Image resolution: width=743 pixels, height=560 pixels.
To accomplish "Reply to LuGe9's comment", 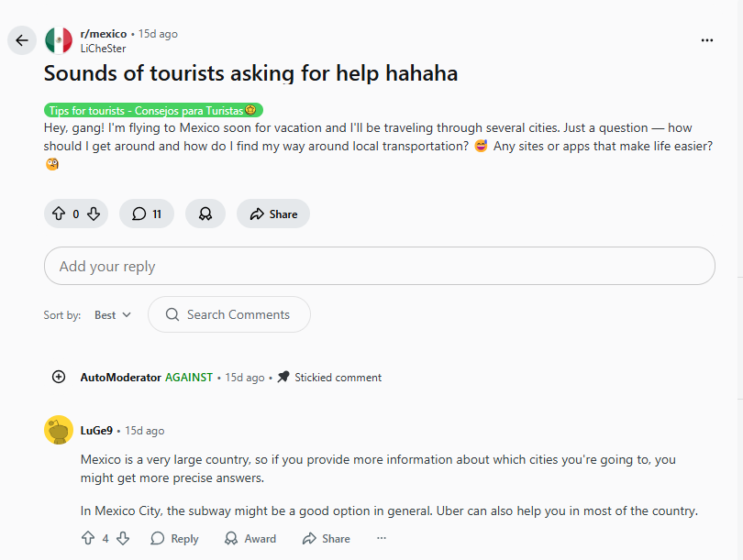I will (174, 538).
